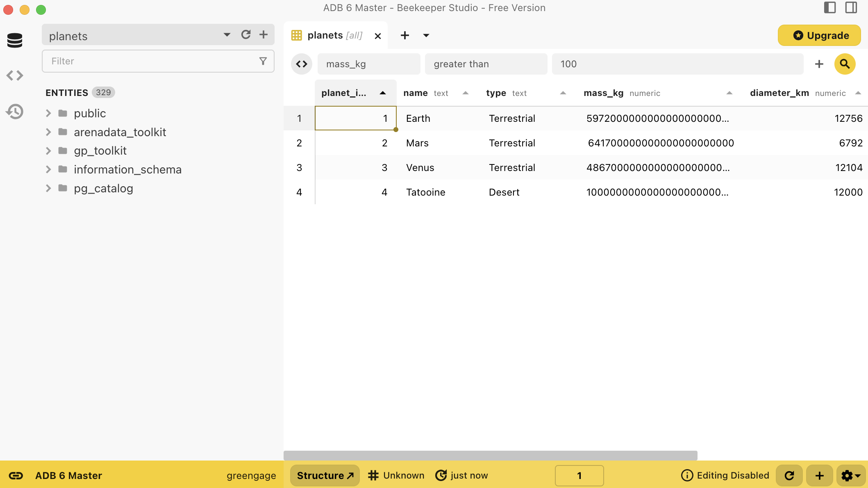
Task: Expand the pg_catalog schema
Action: point(48,188)
